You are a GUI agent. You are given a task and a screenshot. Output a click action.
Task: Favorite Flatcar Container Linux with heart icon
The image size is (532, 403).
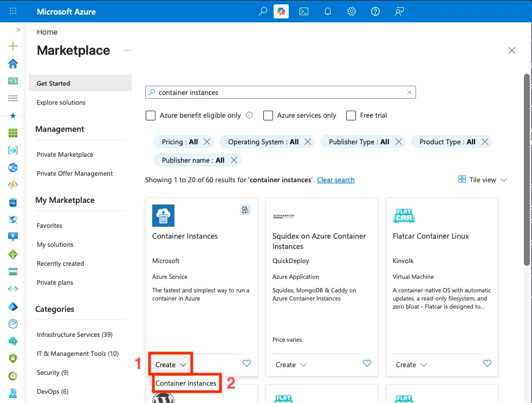click(487, 363)
